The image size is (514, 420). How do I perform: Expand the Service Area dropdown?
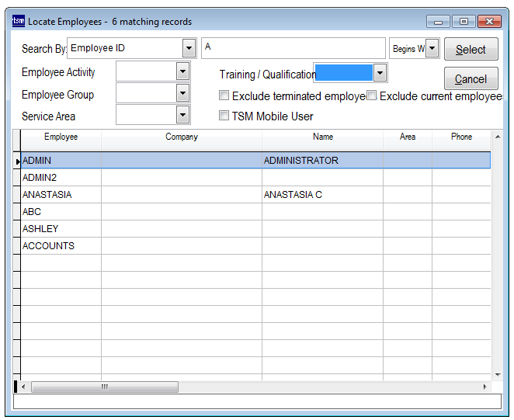182,115
